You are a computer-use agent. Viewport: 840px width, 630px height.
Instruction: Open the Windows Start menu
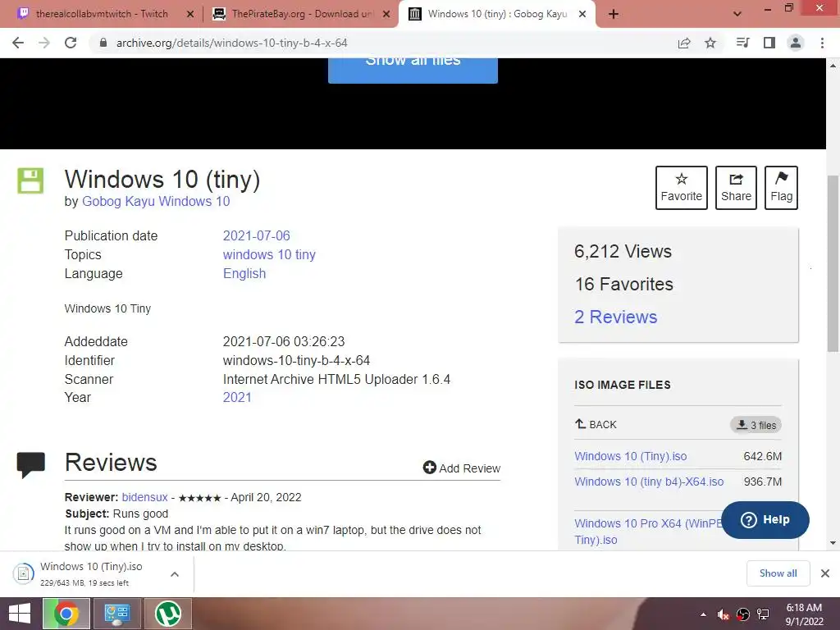[x=20, y=614]
